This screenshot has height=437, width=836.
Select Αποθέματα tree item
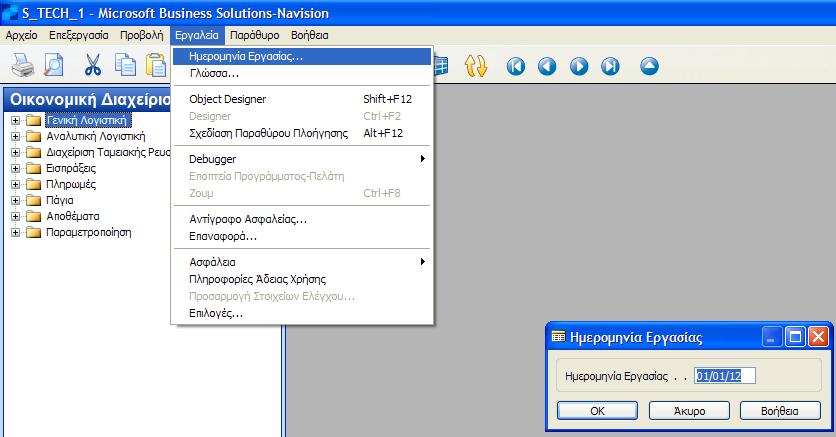pos(73,216)
